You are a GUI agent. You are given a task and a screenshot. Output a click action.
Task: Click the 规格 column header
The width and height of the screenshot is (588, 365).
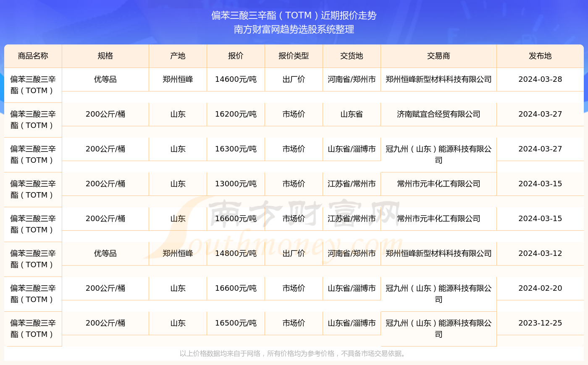(x=105, y=56)
